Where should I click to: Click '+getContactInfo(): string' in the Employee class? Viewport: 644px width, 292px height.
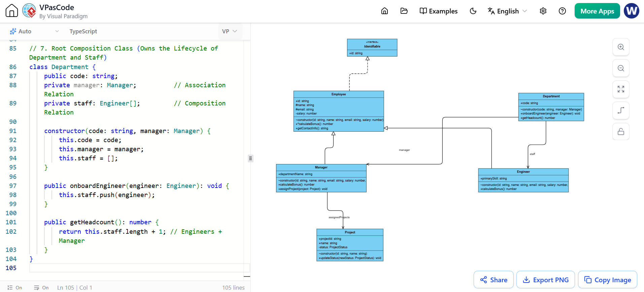[312, 128]
